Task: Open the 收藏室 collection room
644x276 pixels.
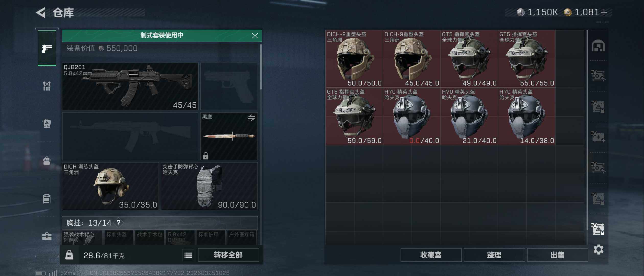Action: coord(431,255)
